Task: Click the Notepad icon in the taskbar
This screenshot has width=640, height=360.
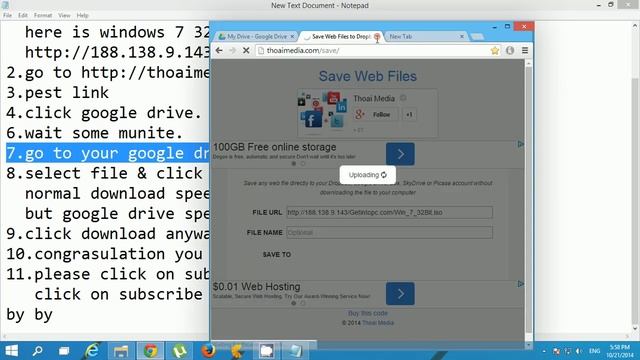Action: click(296, 351)
